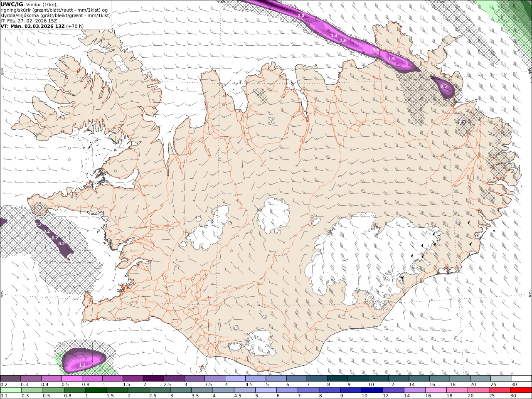The width and height of the screenshot is (532, 399).
Task: Click the 'slydda/snjókoma' legend description line
Action: [x=56, y=15]
